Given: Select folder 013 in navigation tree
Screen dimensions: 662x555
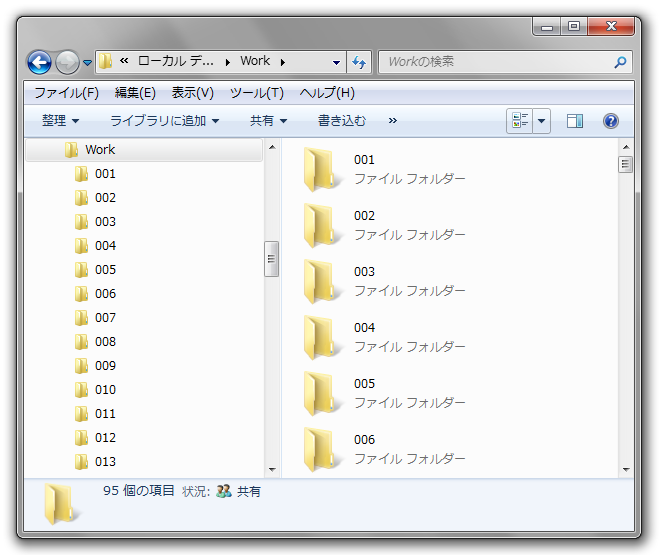Looking at the screenshot, I should 95,462.
